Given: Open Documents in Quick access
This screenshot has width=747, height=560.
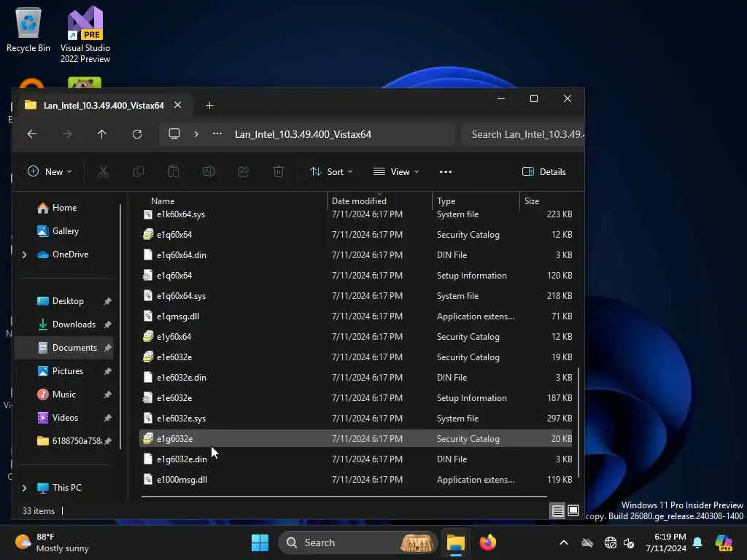Looking at the screenshot, I should coord(64,348).
